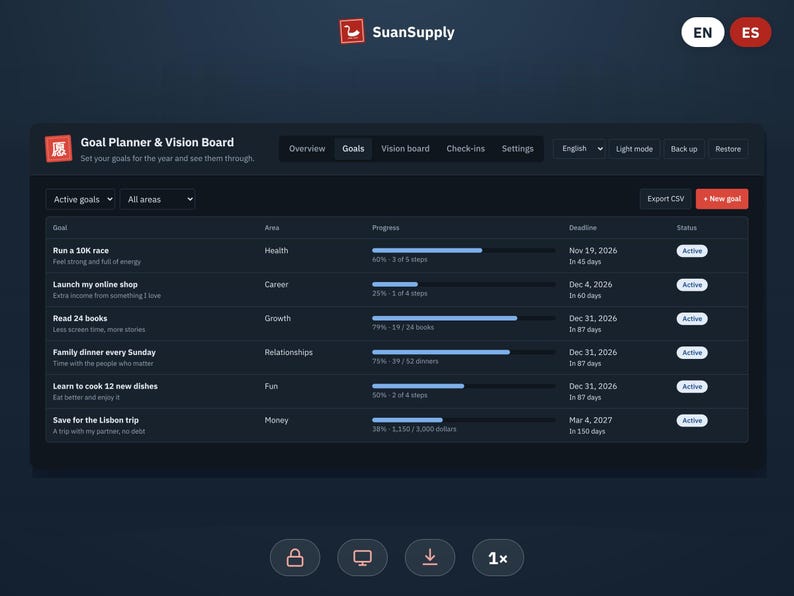
Task: Open the 'Read 24 books' goal
Action: click(80, 319)
